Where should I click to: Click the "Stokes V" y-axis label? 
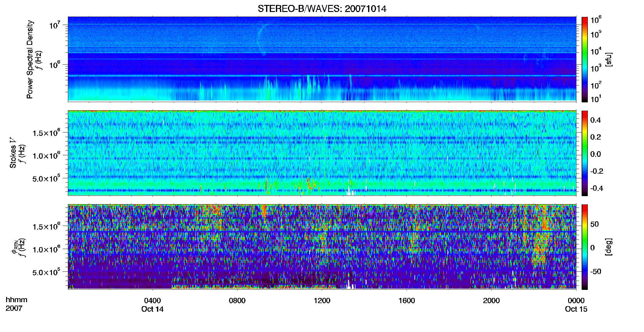pos(13,153)
